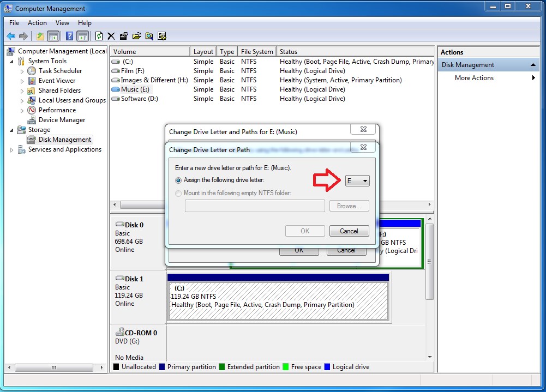This screenshot has width=546, height=392.
Task: Toggle the Show/Hide Action Pane toolbar button
Action: coord(83,36)
